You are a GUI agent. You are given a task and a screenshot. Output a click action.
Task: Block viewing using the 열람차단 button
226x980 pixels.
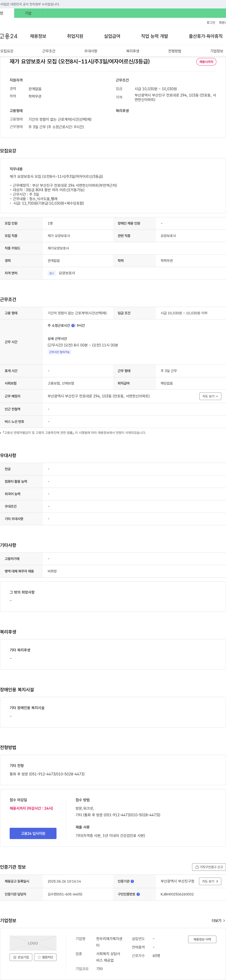45,957
